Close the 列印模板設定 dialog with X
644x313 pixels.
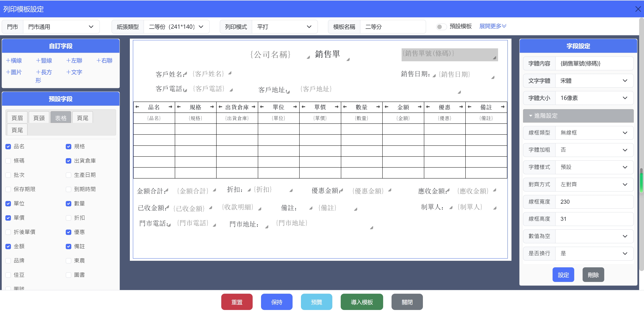click(x=638, y=9)
